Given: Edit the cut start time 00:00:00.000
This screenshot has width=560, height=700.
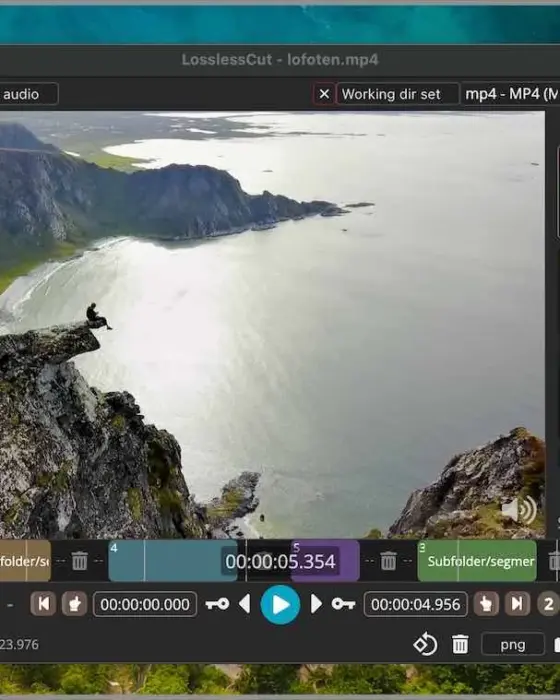Looking at the screenshot, I should [145, 604].
